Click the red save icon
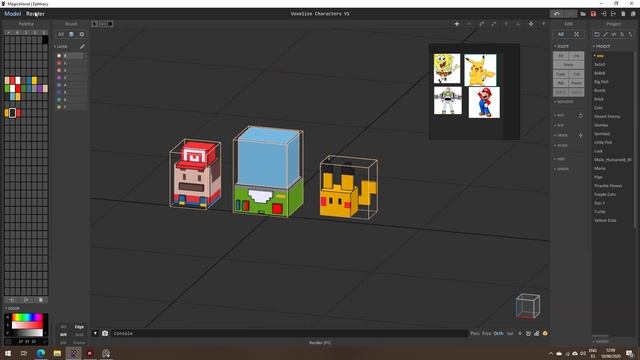The image size is (640, 360). pos(593,14)
